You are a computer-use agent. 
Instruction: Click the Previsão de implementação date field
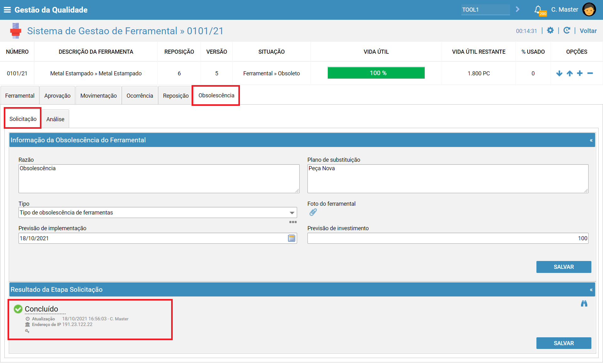click(158, 238)
